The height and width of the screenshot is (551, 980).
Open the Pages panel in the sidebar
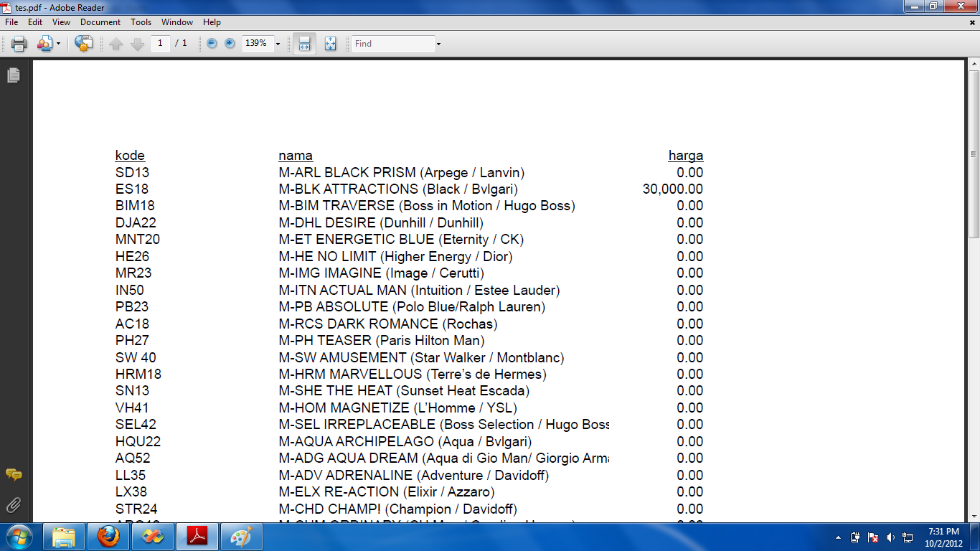coord(13,75)
